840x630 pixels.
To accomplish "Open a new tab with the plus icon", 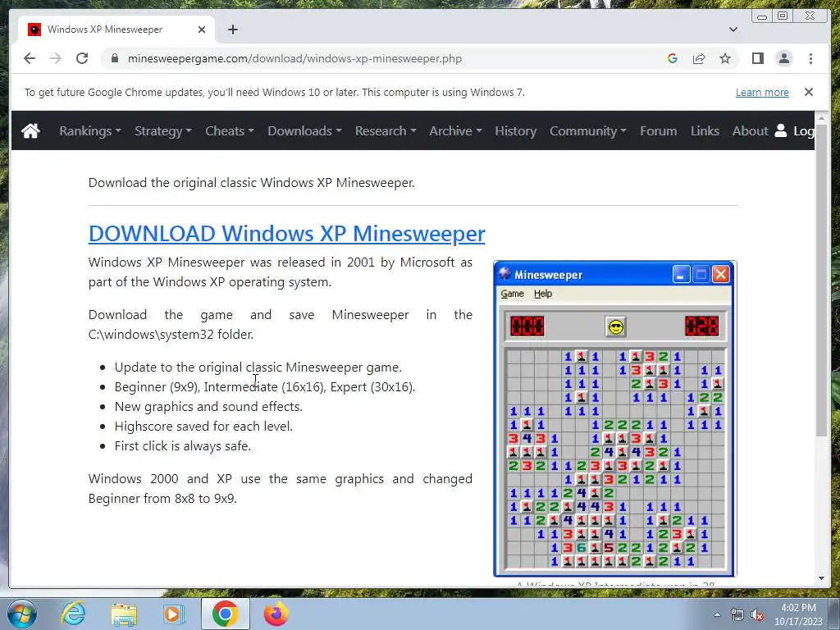I will coord(232,30).
